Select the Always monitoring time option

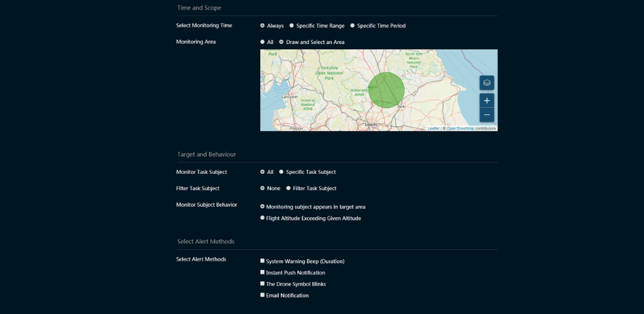(263, 26)
